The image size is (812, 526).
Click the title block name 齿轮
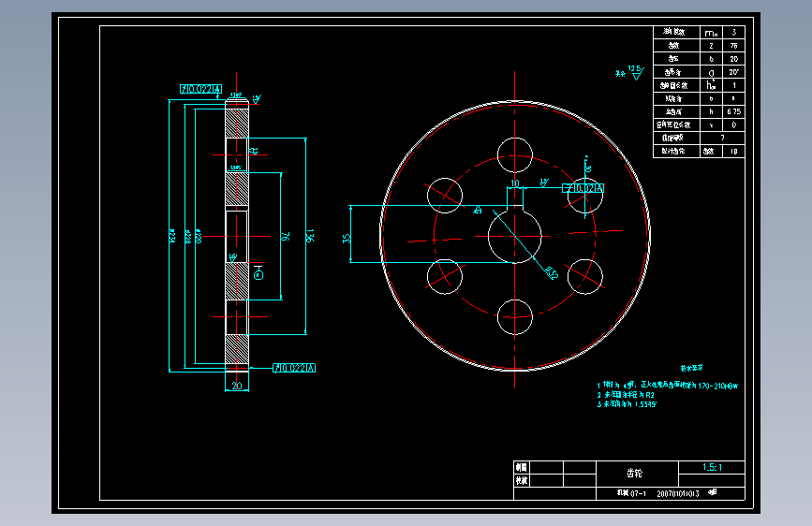coord(634,473)
